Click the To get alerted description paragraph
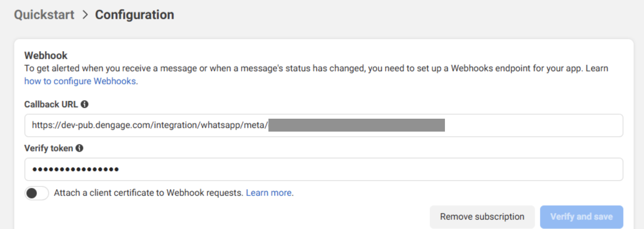Screen dimensions: 644x229 (x=316, y=75)
